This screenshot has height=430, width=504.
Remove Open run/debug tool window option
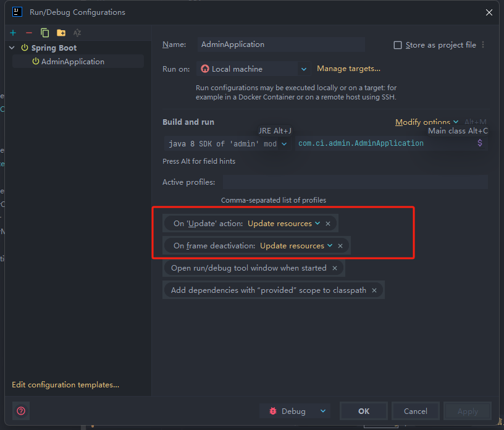(x=334, y=268)
